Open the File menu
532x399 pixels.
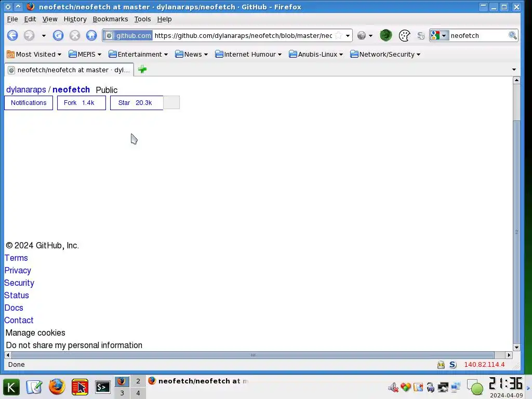click(12, 19)
